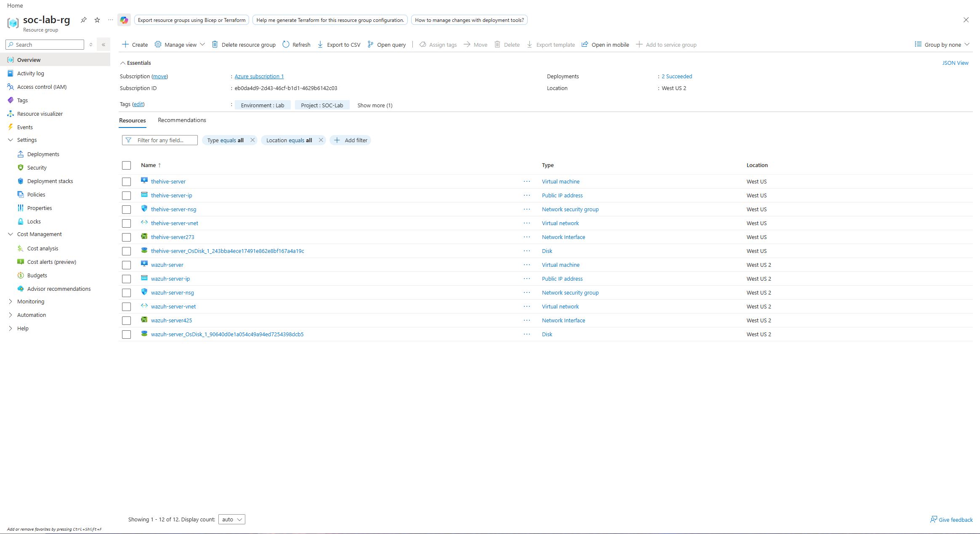980x534 pixels.
Task: Check thehive-server-vnet row checkbox
Action: pyautogui.click(x=126, y=223)
